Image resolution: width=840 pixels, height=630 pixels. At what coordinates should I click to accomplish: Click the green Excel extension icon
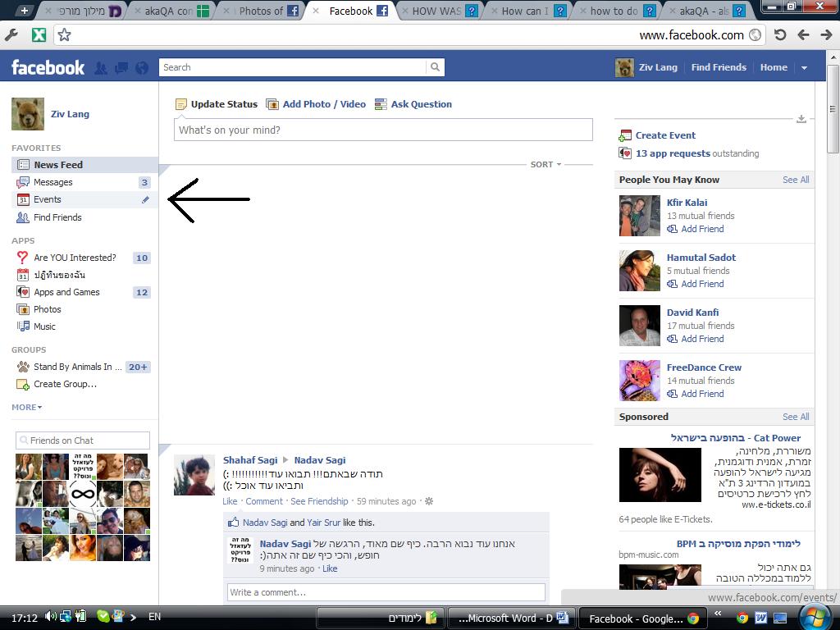39,35
